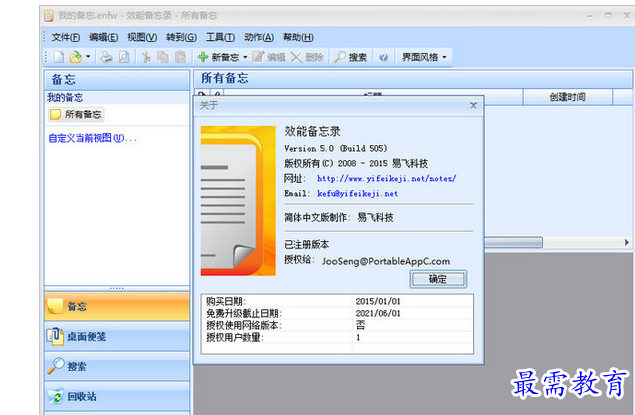
Task: Open the 界面风格 style dropdown
Action: point(424,57)
